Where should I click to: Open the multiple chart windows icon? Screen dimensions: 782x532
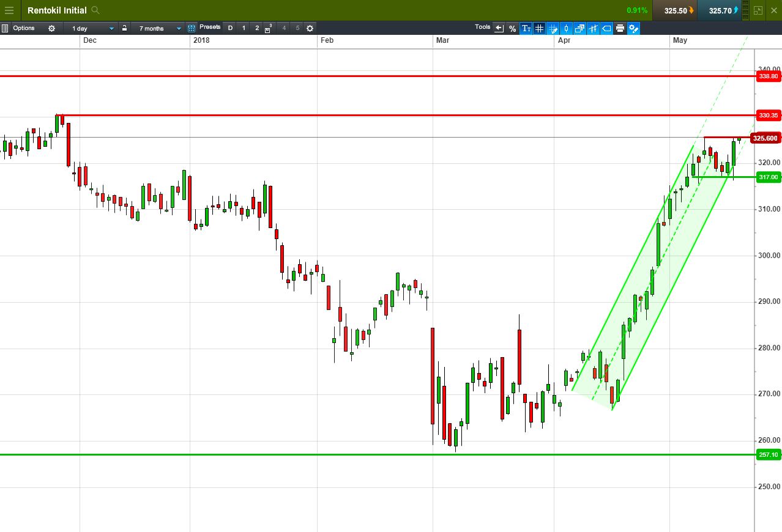coord(579,28)
